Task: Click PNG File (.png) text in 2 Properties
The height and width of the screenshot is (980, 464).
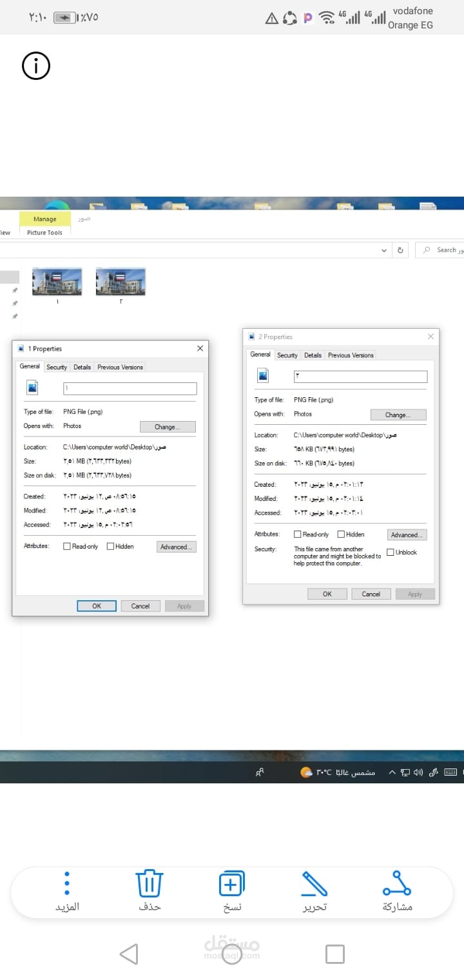Action: 313,400
